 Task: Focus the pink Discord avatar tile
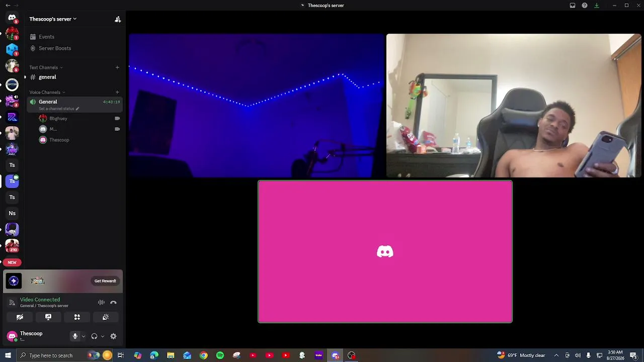(385, 251)
